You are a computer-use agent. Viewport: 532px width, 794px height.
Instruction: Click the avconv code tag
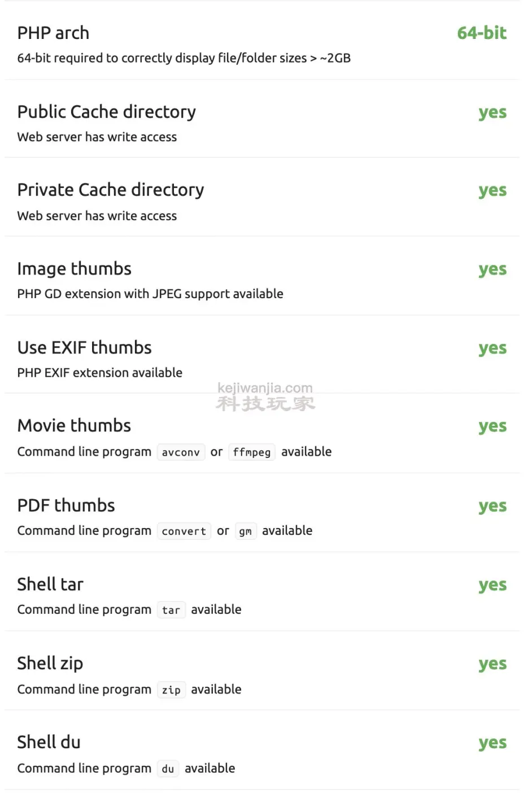(x=181, y=452)
